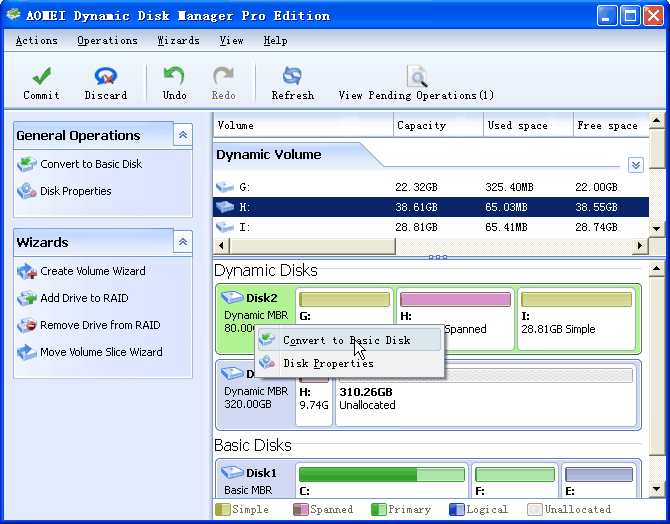Click the Commit checkmark icon
Screen dimensions: 670x524
pos(41,77)
